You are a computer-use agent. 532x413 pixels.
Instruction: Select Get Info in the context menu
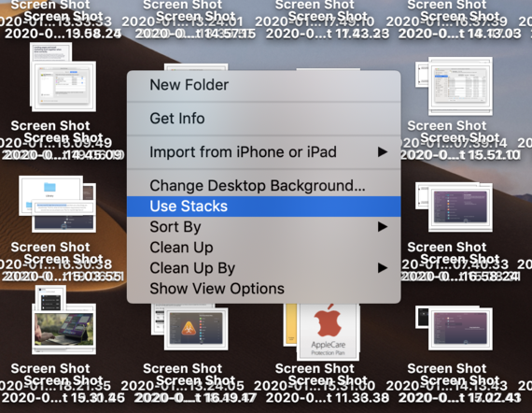point(263,118)
